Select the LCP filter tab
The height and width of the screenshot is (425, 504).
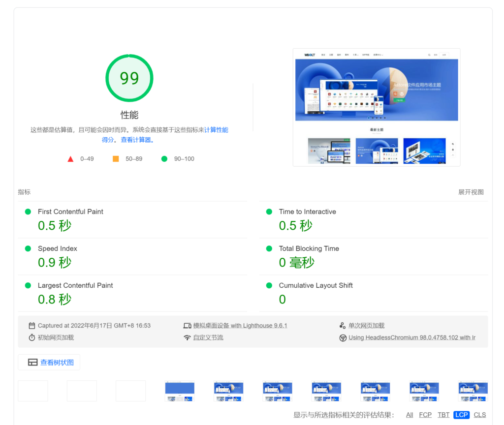pyautogui.click(x=462, y=415)
